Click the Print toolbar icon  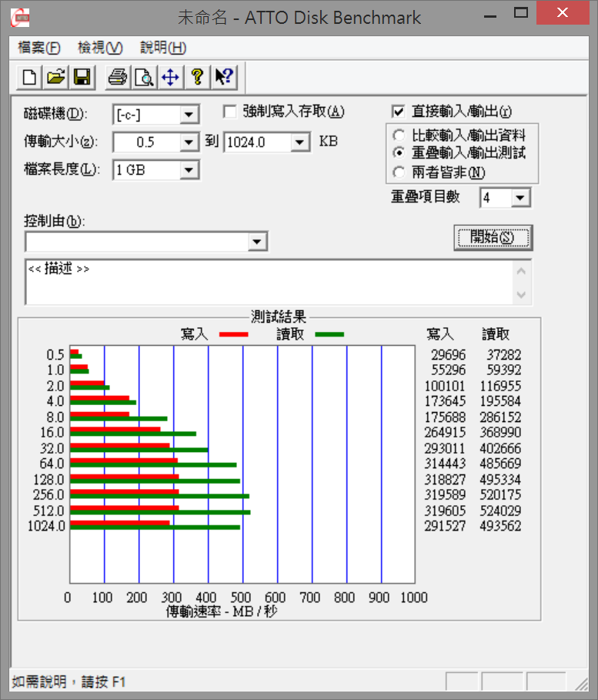coord(118,77)
